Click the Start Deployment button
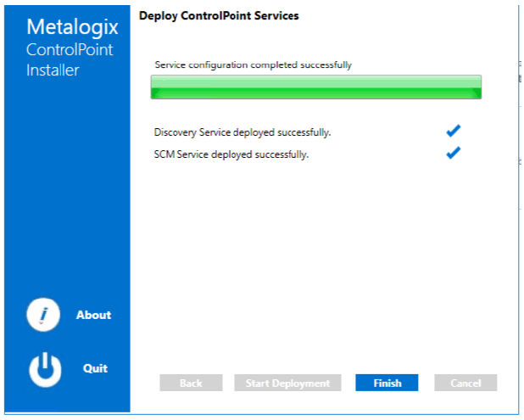 pos(287,383)
